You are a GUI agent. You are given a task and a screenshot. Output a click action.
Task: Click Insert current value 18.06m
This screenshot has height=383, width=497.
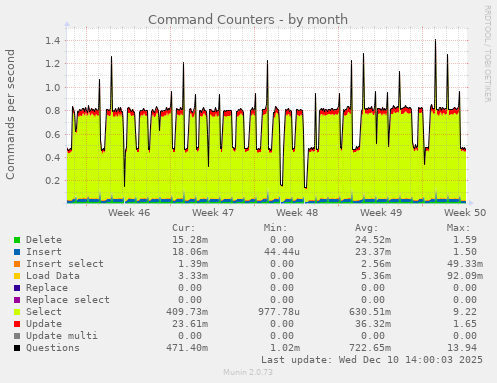pyautogui.click(x=190, y=252)
